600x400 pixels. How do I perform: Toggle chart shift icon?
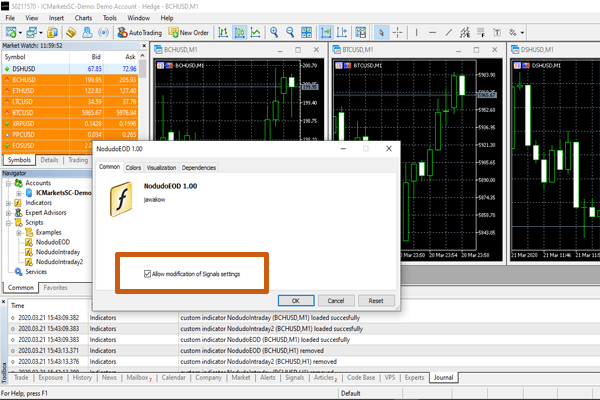(x=342, y=33)
